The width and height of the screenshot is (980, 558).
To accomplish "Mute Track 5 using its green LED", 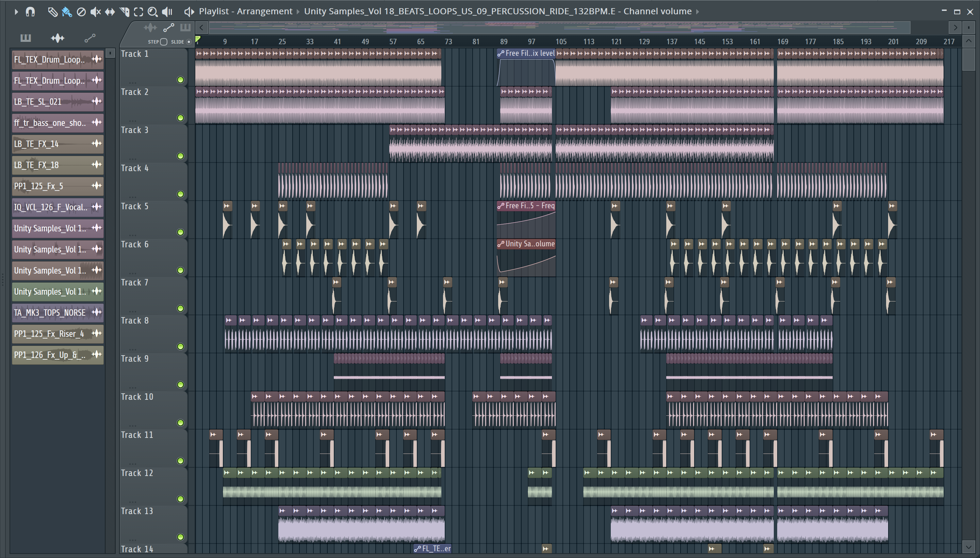I will (180, 232).
